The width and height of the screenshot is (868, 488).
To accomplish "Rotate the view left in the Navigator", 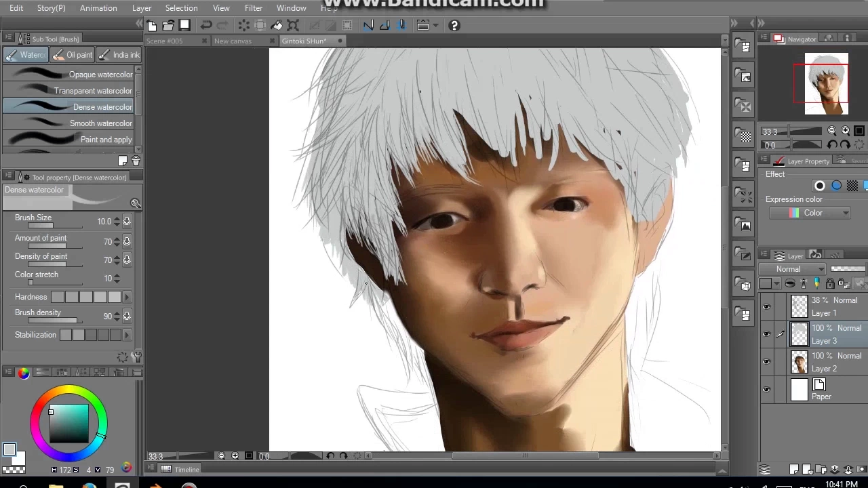I will pos(833,144).
